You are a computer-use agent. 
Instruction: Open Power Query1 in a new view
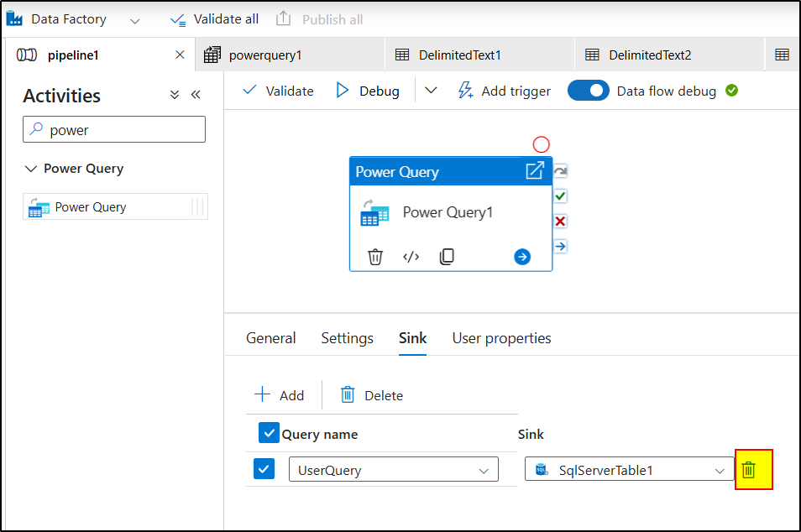(x=535, y=170)
